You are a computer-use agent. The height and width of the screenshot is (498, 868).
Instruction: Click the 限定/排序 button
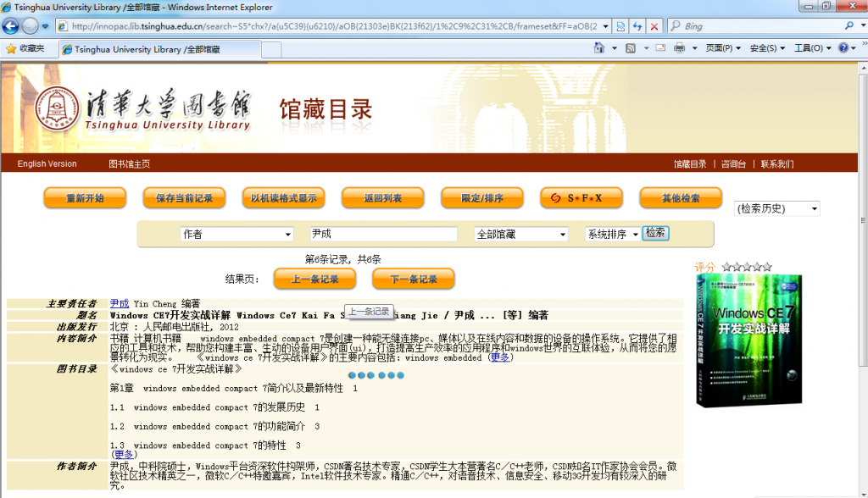tap(482, 198)
